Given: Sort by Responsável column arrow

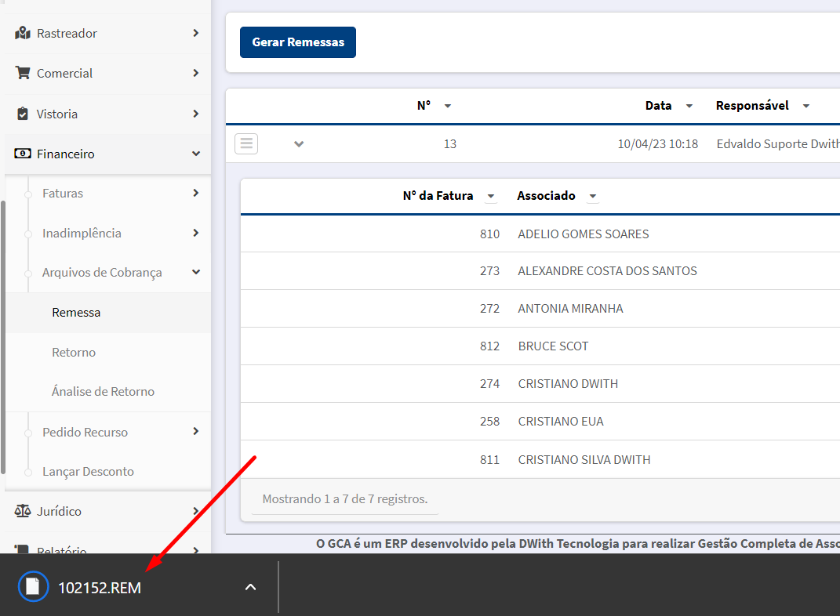Looking at the screenshot, I should pos(806,106).
